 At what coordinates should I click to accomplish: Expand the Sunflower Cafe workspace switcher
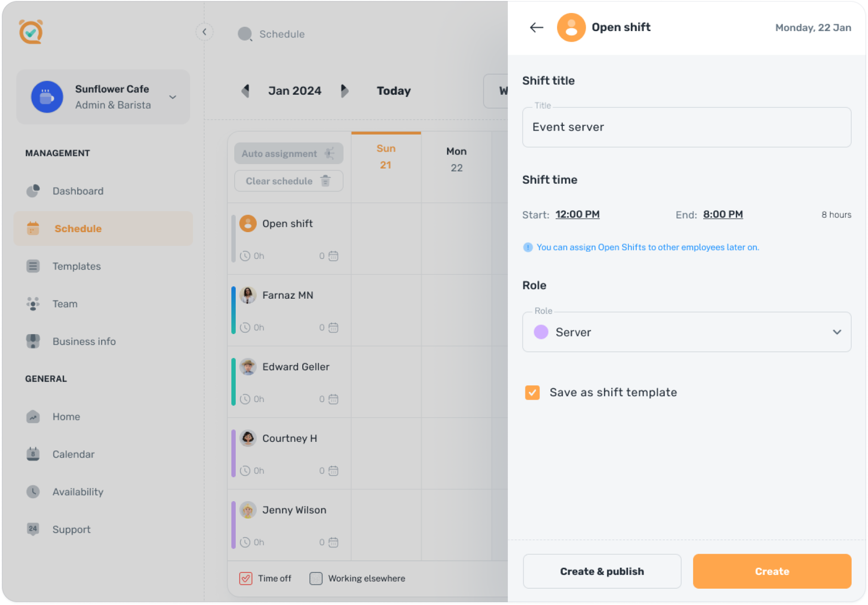pos(172,97)
